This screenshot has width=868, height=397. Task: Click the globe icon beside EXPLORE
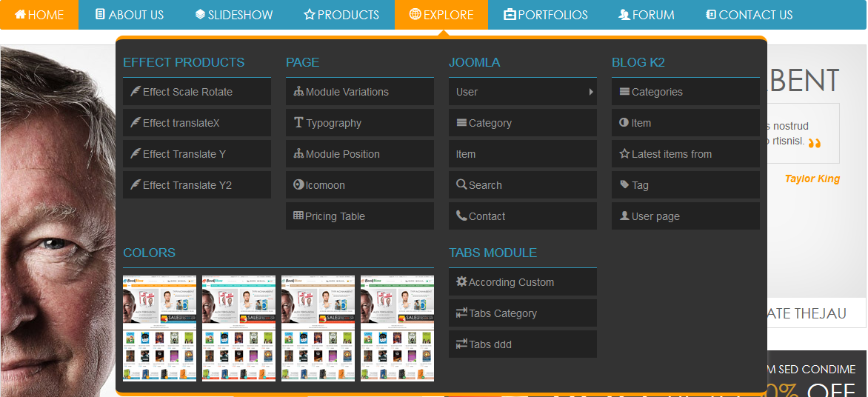(x=415, y=14)
